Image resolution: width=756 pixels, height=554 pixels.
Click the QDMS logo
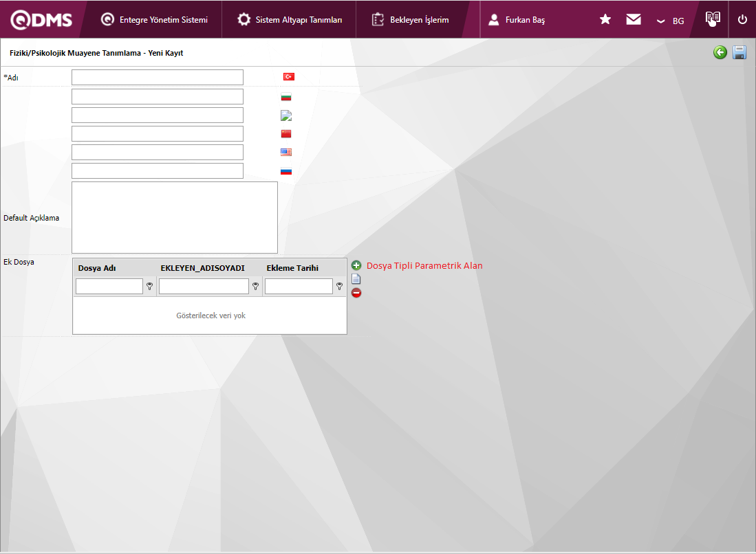coord(41,20)
